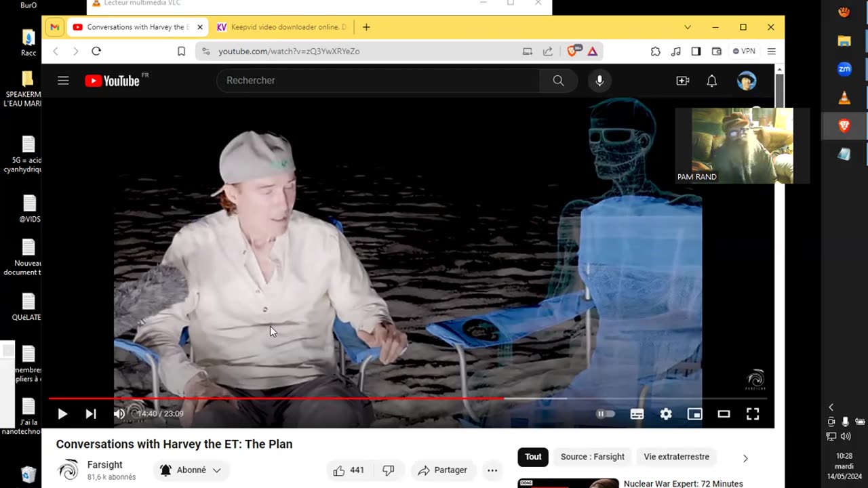Toggle the Brave VPN button

coord(744,51)
